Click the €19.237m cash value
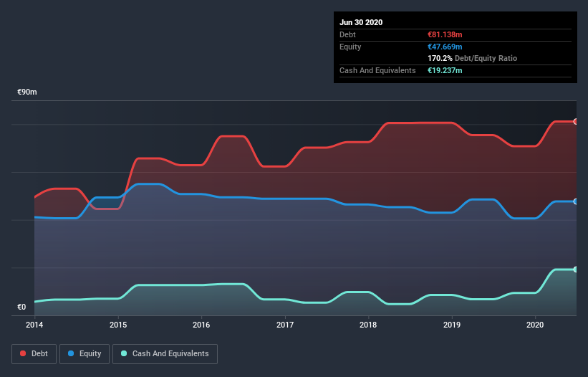Image resolution: width=588 pixels, height=377 pixels. click(x=445, y=70)
